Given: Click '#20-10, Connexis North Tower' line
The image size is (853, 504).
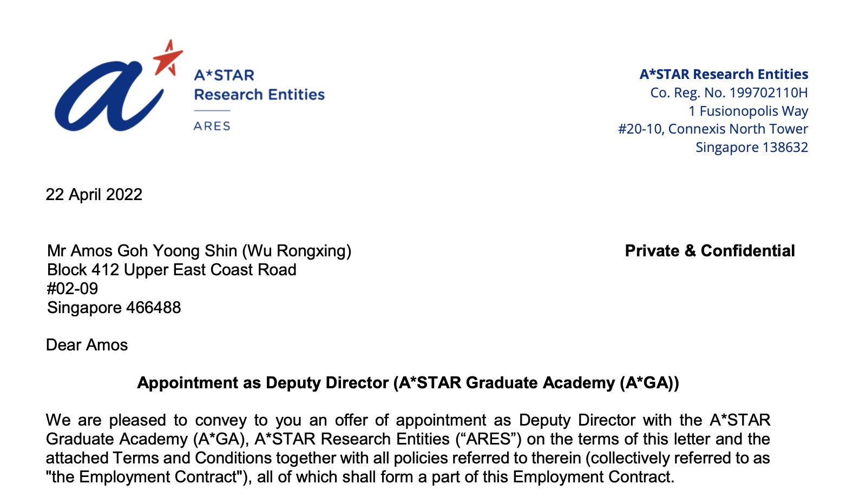Looking at the screenshot, I should click(x=713, y=129).
